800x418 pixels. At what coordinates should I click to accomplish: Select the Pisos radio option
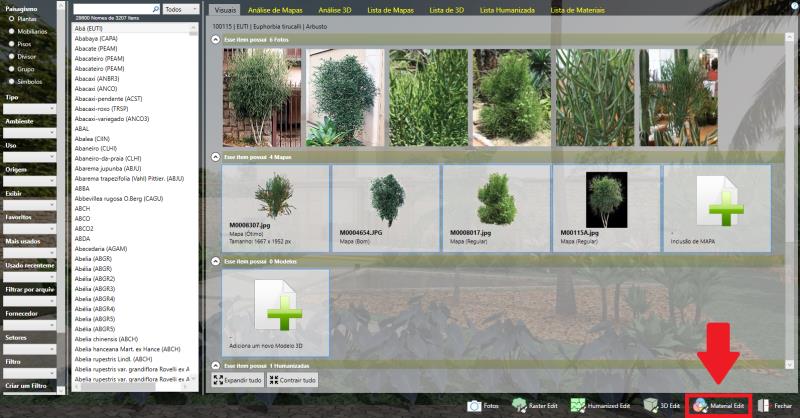(x=9, y=44)
